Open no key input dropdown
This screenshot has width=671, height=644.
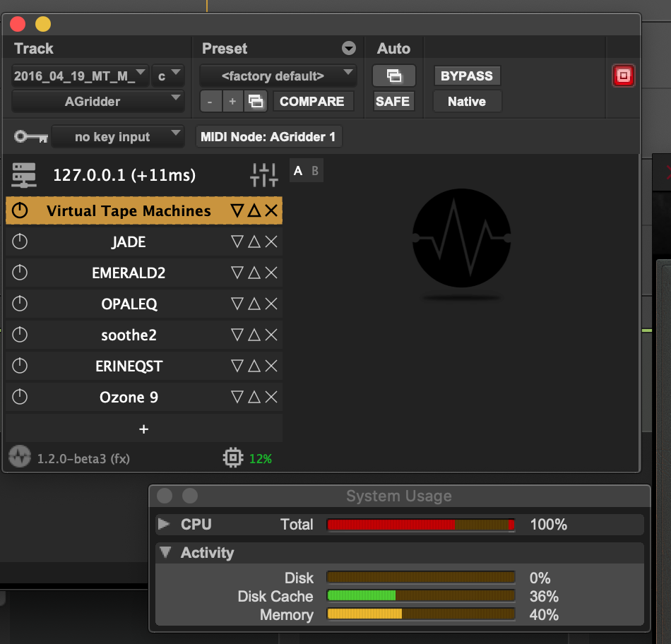point(118,137)
